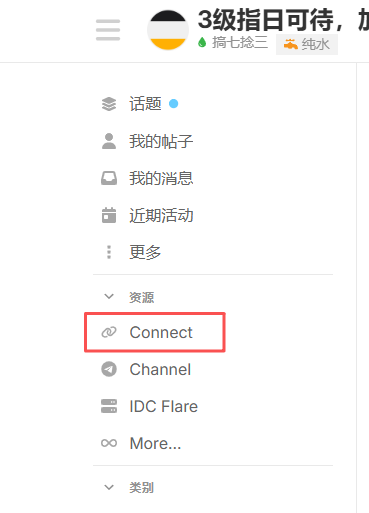Go to 我的帖子 page
The width and height of the screenshot is (369, 513).
[161, 141]
